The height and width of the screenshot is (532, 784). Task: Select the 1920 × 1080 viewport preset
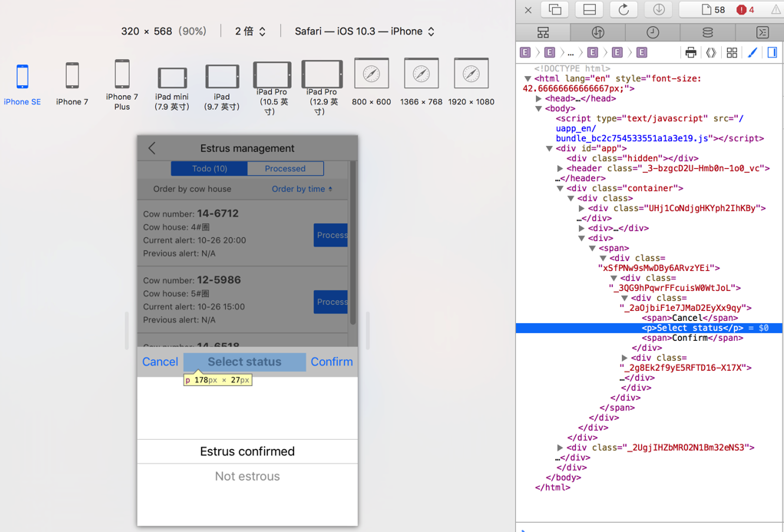click(471, 82)
